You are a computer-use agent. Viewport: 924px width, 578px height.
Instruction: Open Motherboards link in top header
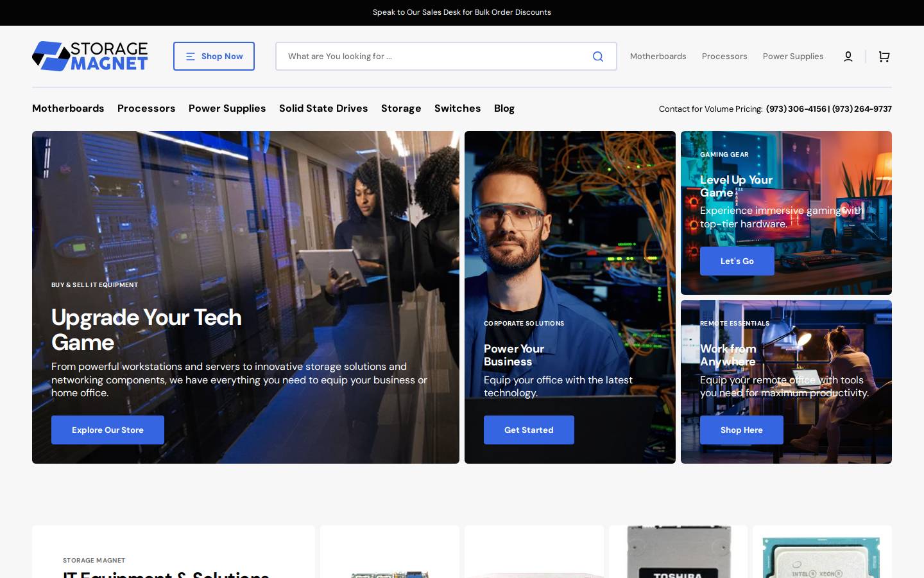(658, 57)
